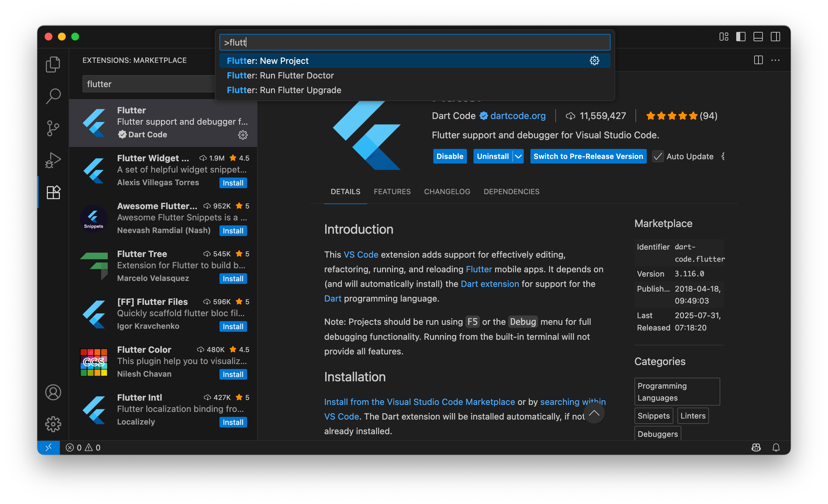
Task: Switch to the CHANGELOG tab
Action: click(x=447, y=191)
